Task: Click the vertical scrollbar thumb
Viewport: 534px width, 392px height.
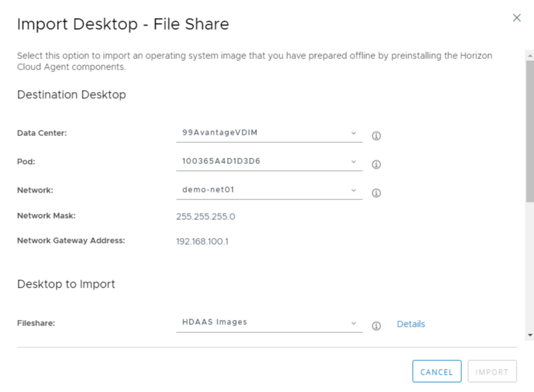Action: [x=530, y=130]
